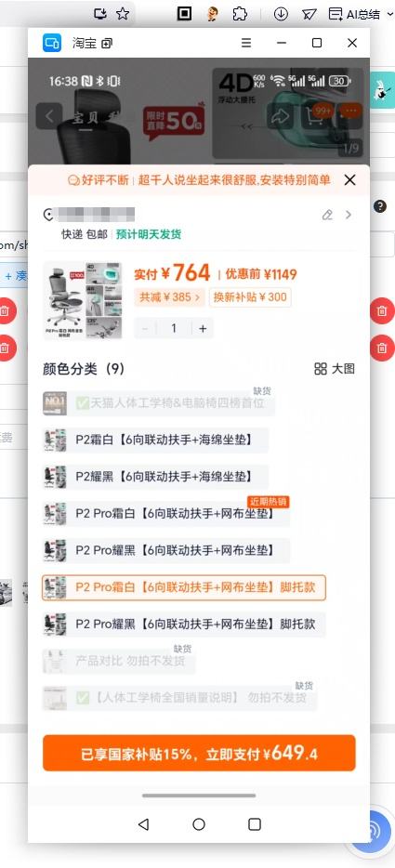Open the product chair thumbnail image
Image resolution: width=395 pixels, height=868 pixels.
pos(83,301)
